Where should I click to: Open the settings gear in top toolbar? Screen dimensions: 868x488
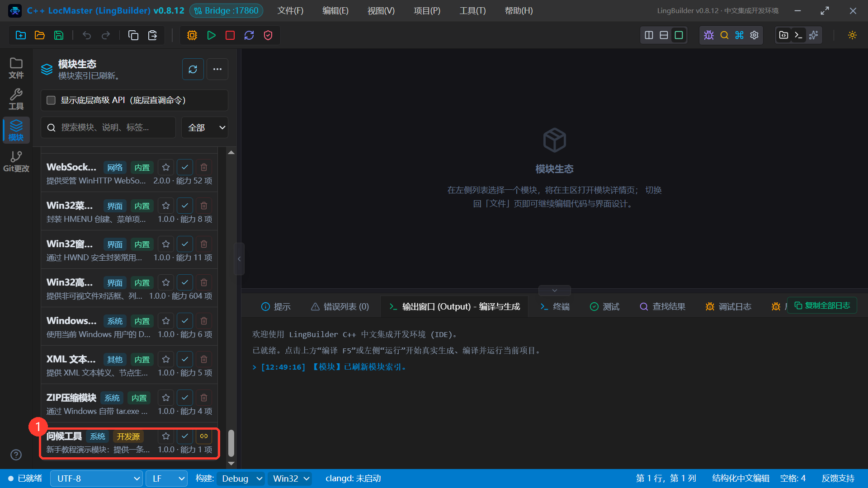tap(755, 35)
